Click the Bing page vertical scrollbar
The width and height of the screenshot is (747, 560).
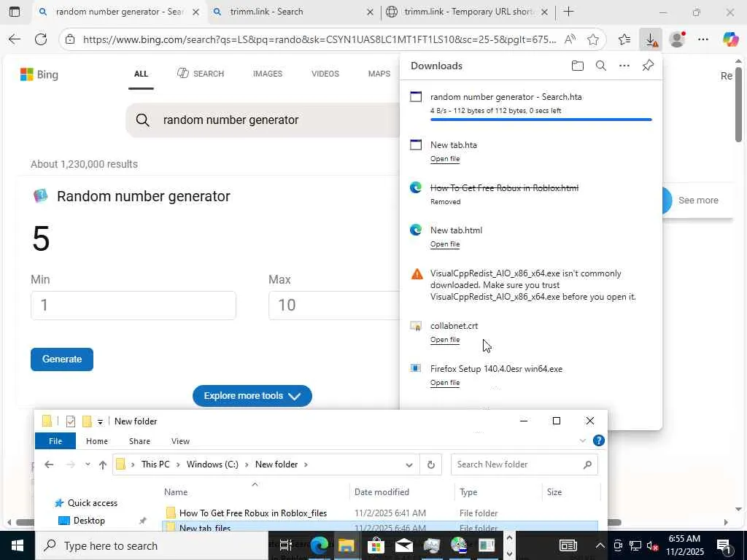point(738,104)
